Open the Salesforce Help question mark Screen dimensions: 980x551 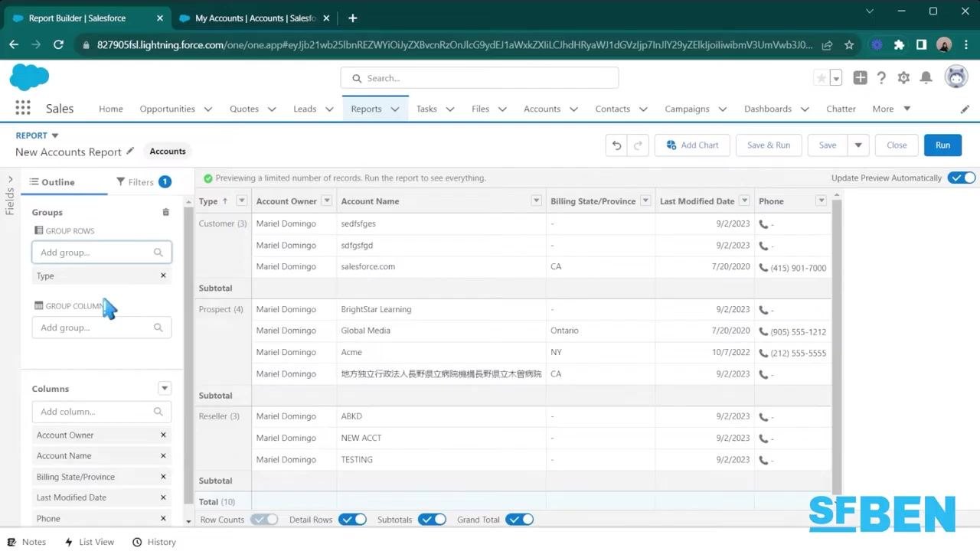pyautogui.click(x=881, y=78)
